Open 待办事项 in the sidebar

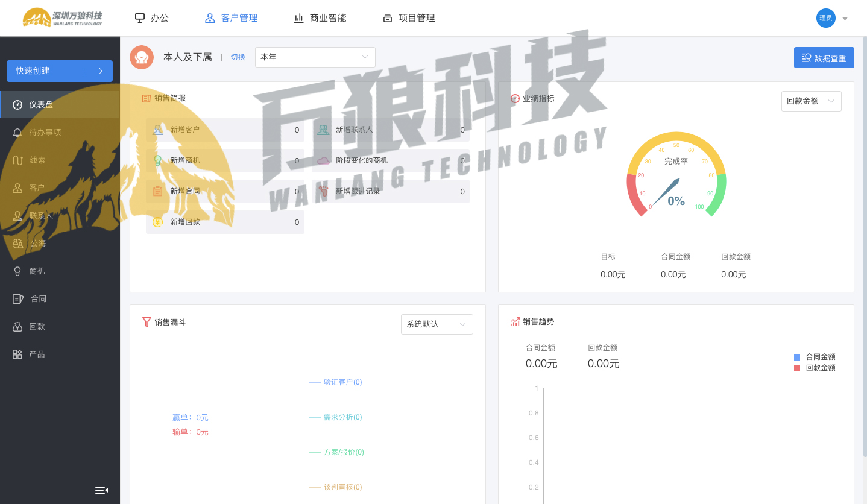[60, 132]
